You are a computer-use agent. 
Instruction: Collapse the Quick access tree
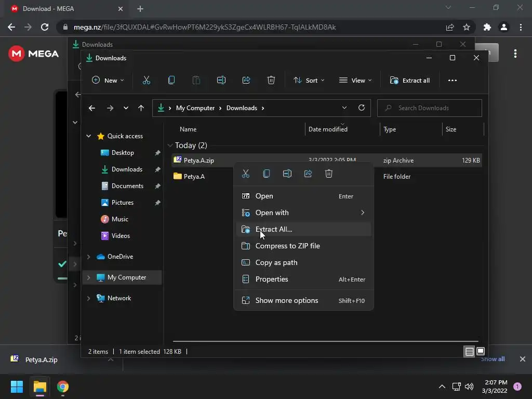tap(88, 136)
